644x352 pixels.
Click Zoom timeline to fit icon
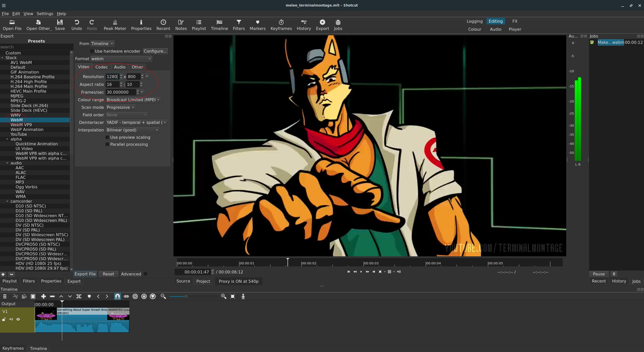click(x=233, y=296)
